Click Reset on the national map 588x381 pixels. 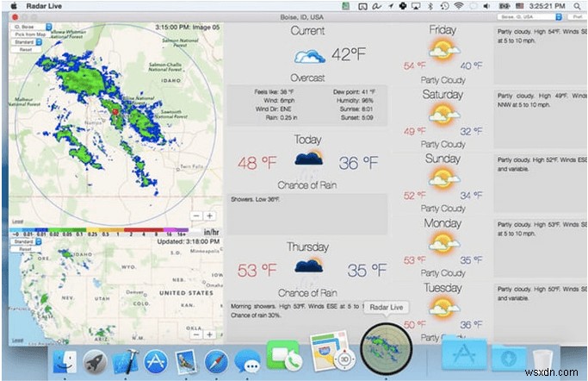coord(26,249)
